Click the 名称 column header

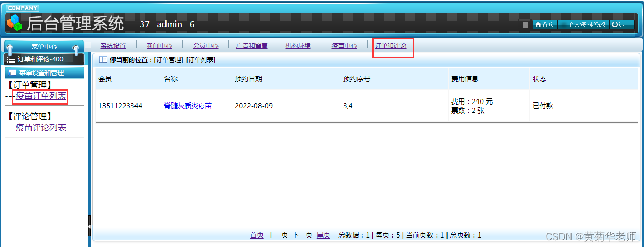tap(171, 79)
